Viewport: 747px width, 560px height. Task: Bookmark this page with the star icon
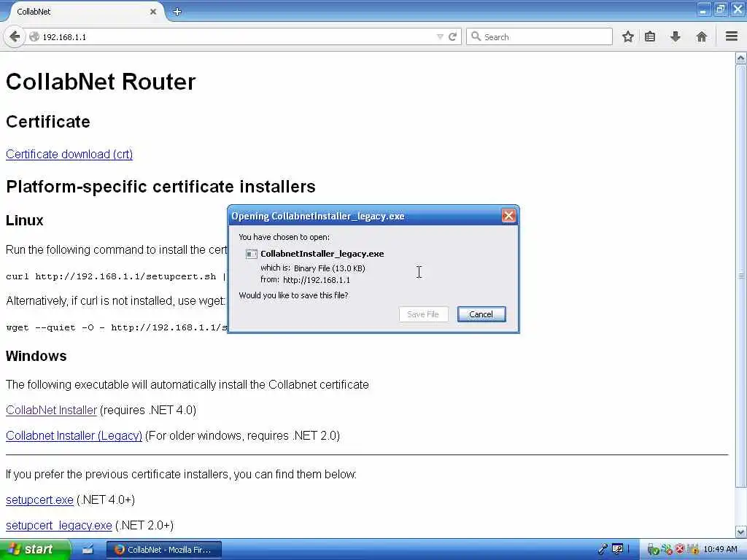click(628, 36)
